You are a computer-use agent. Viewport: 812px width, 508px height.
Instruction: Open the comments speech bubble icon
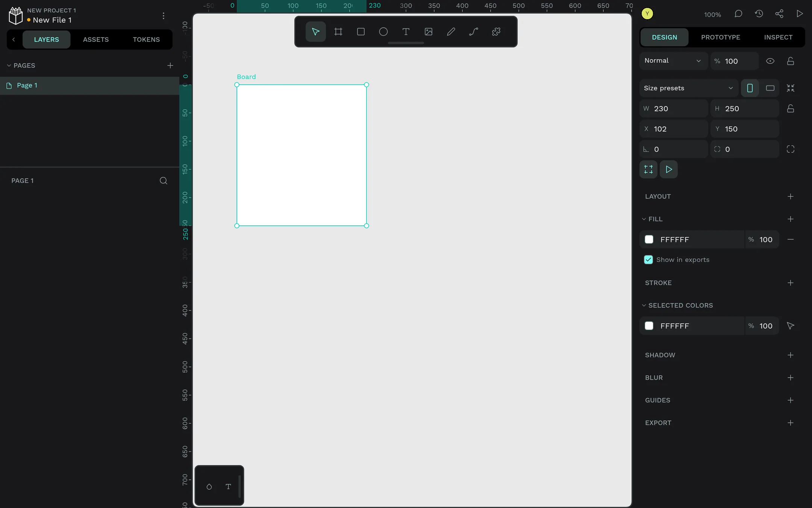pyautogui.click(x=738, y=14)
